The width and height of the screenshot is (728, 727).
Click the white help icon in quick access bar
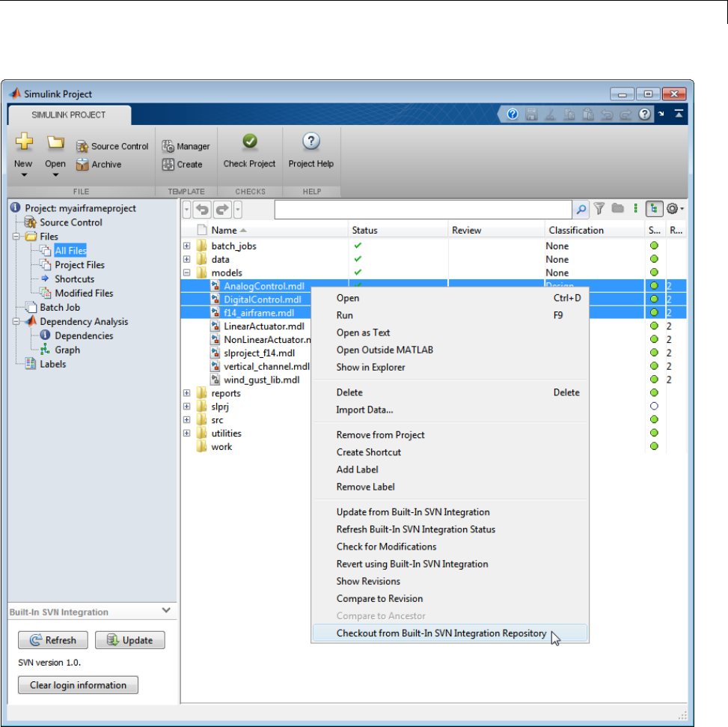pyautogui.click(x=644, y=115)
